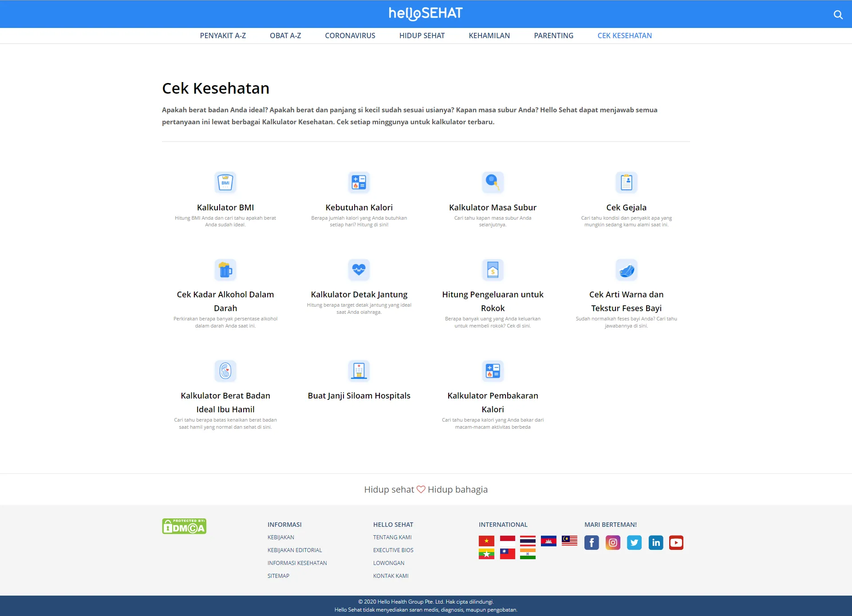The height and width of the screenshot is (616, 852).
Task: Open the search magnifier icon
Action: click(838, 15)
